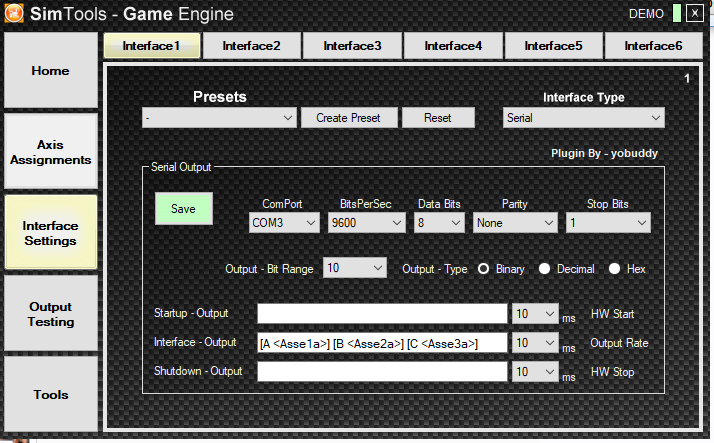Viewport: 714px width, 443px height.
Task: Change the BitsPerSec 9600 dropdown
Action: 366,223
